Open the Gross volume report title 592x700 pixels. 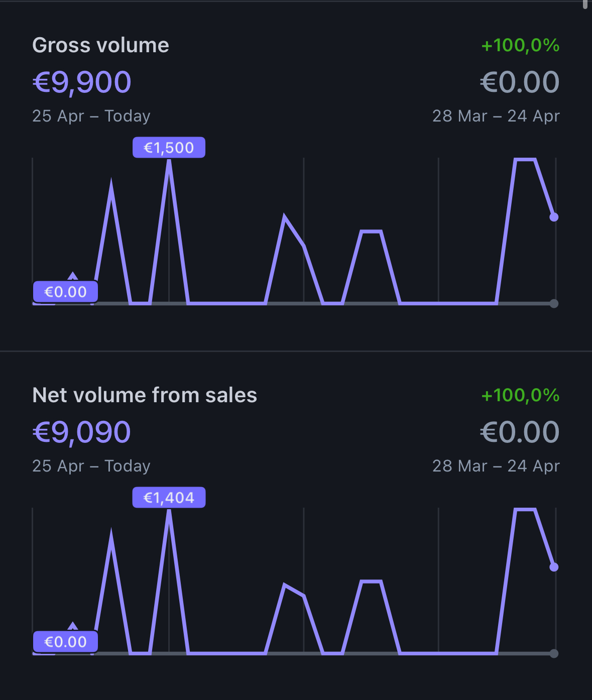pyautogui.click(x=100, y=45)
